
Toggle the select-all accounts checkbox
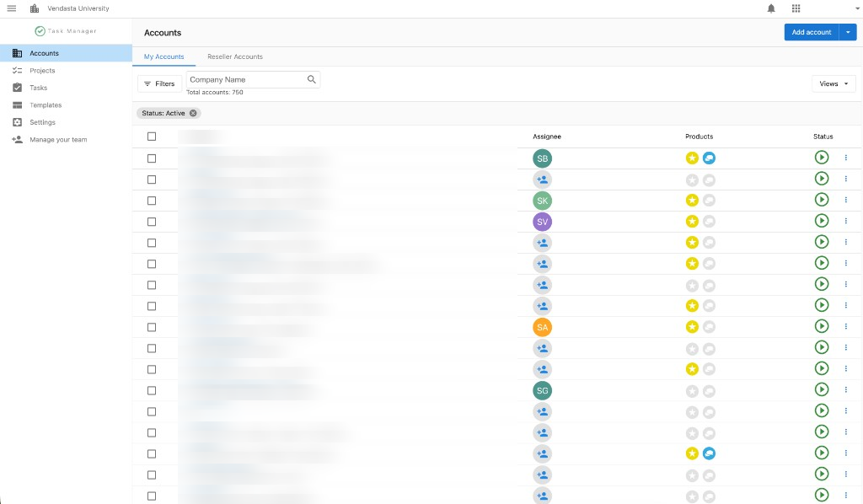point(152,137)
